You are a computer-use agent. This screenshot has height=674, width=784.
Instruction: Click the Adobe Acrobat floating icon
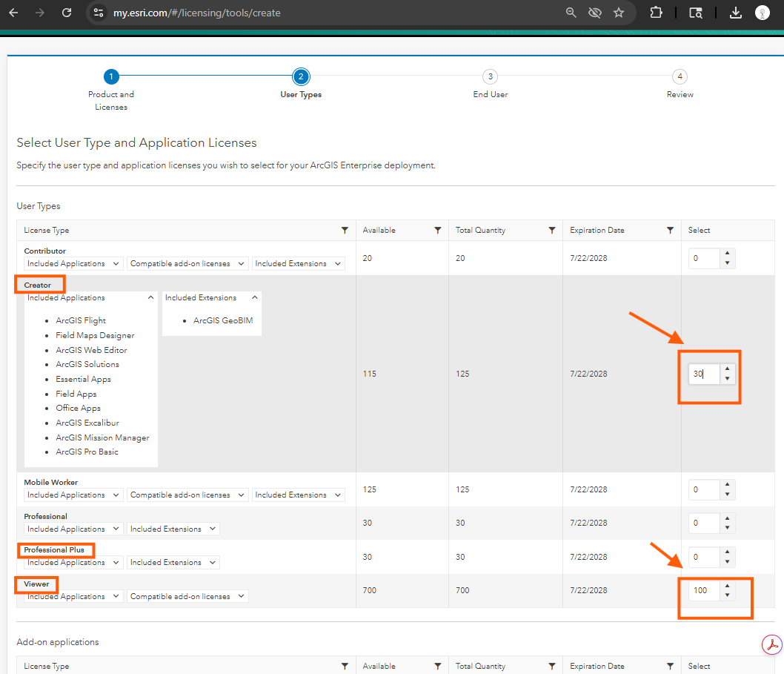click(x=772, y=644)
